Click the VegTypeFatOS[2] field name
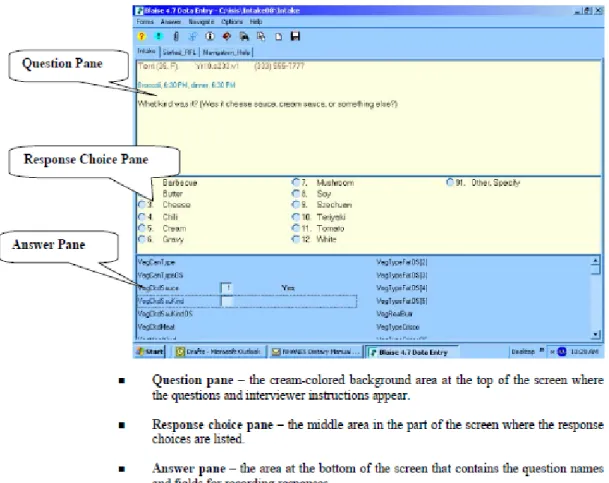609x483 pixels. (402, 262)
